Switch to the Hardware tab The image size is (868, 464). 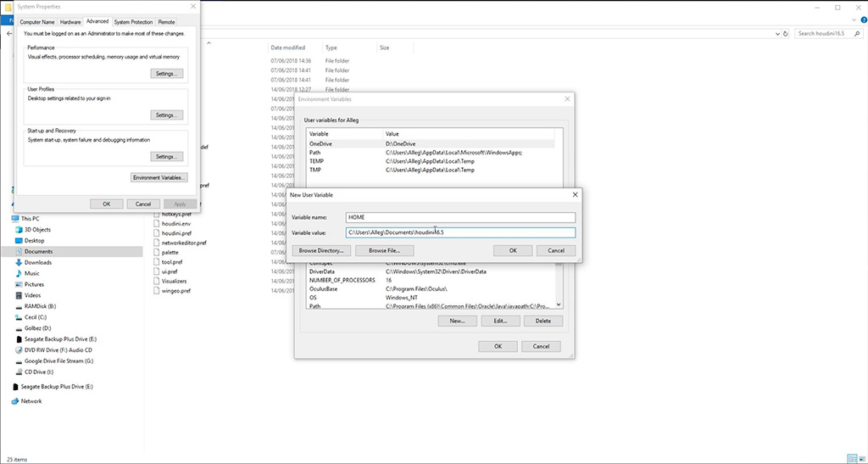[x=70, y=21]
